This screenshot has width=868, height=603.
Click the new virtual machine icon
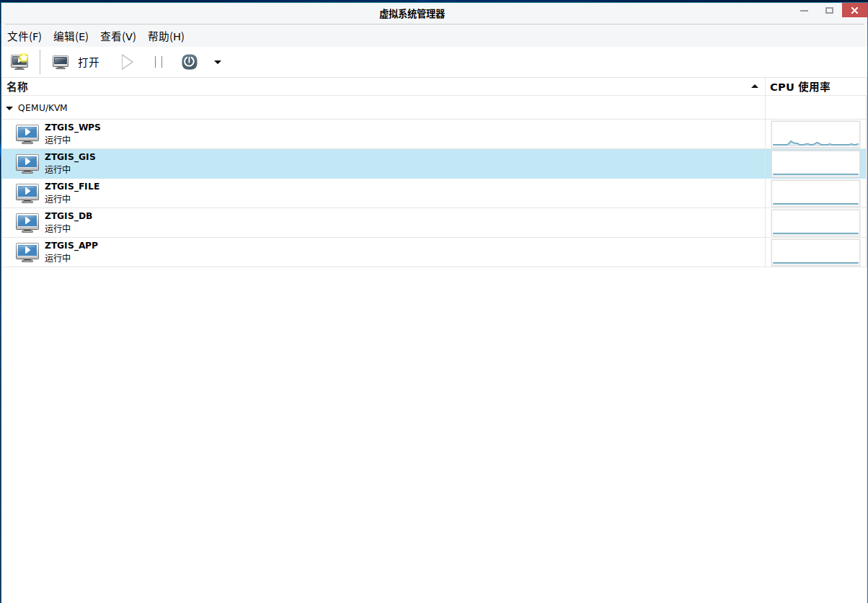click(19, 62)
